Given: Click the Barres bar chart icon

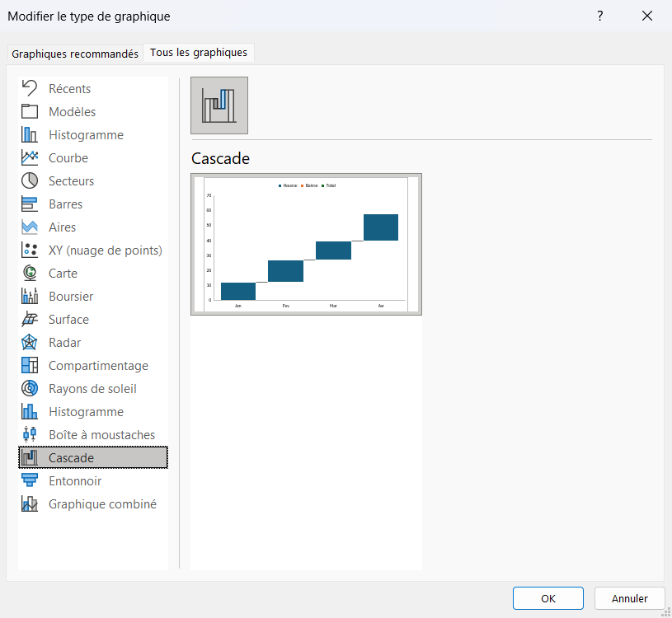Looking at the screenshot, I should click(30, 204).
